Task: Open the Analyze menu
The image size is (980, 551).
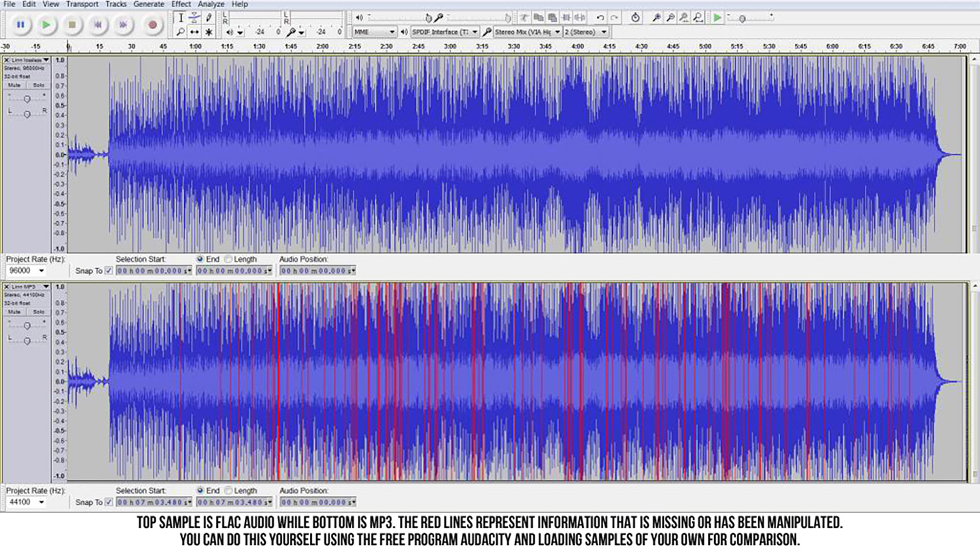Action: tap(211, 4)
